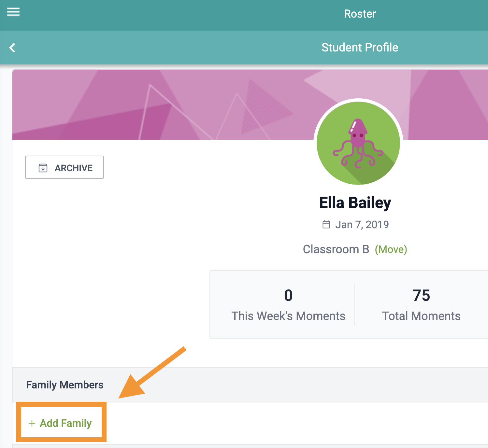
Task: Click the Roster header title
Action: click(x=360, y=14)
